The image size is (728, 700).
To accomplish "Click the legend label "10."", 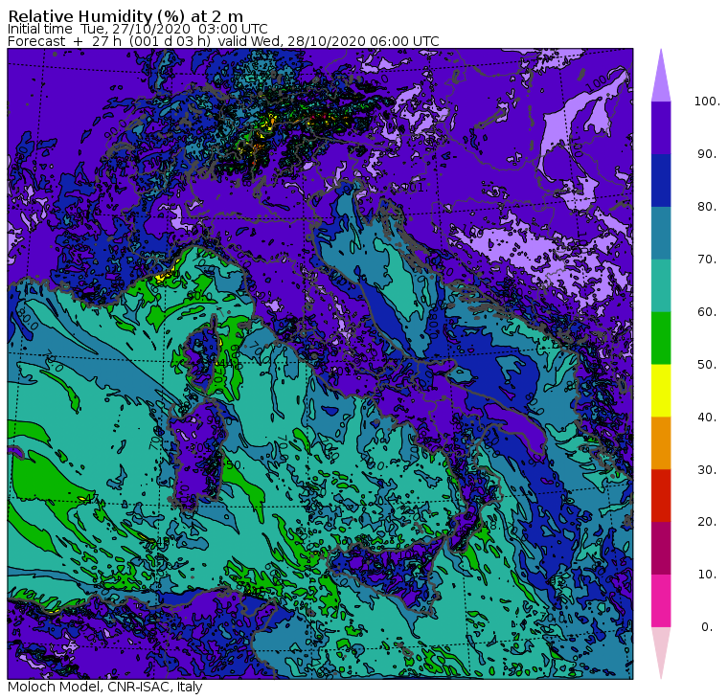I will 707,575.
